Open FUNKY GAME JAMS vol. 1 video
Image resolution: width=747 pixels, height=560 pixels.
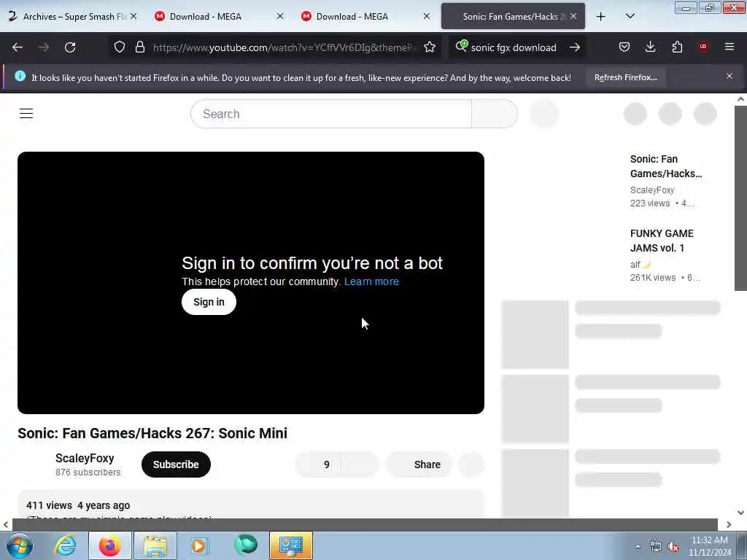(x=662, y=241)
